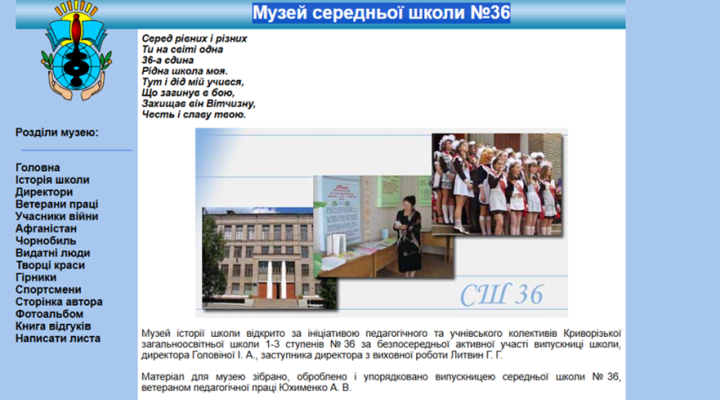Open the Головна page link
The width and height of the screenshot is (720, 400).
(x=38, y=167)
